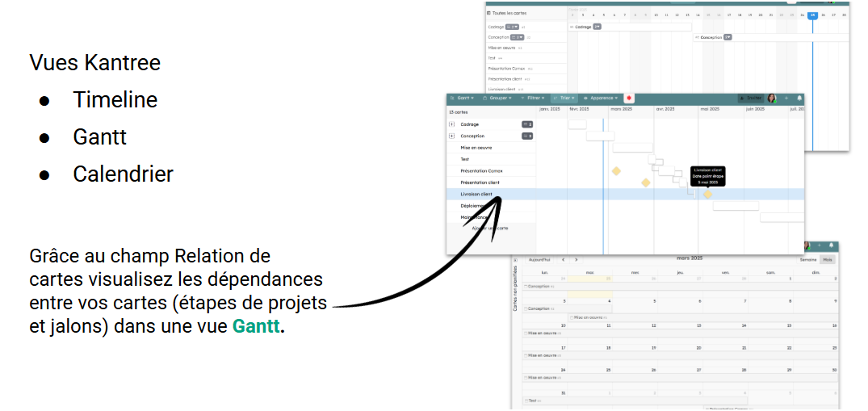The image size is (868, 411).
Task: Click the Conception task bar in Gantt chart
Action: [x=601, y=136]
